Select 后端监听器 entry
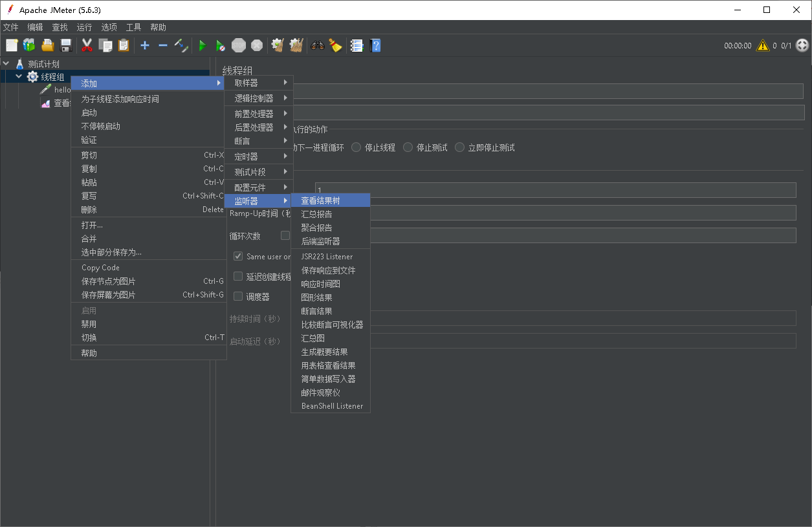This screenshot has height=527, width=812. pyautogui.click(x=331, y=241)
